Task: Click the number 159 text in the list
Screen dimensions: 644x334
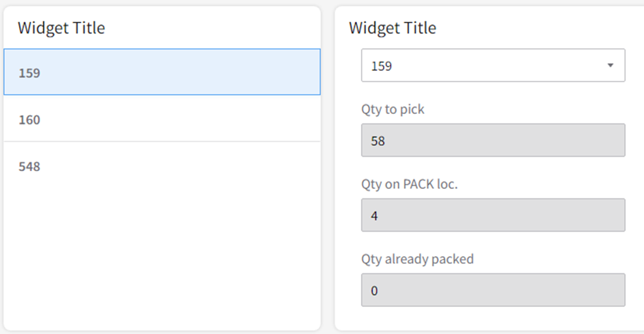Action: [29, 72]
